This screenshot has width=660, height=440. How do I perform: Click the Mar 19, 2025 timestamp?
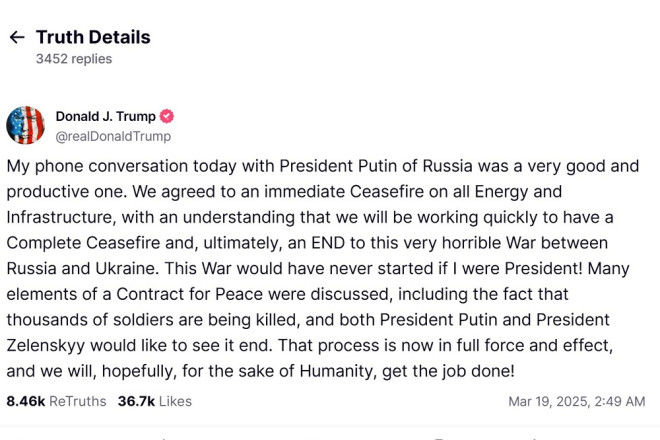(576, 401)
